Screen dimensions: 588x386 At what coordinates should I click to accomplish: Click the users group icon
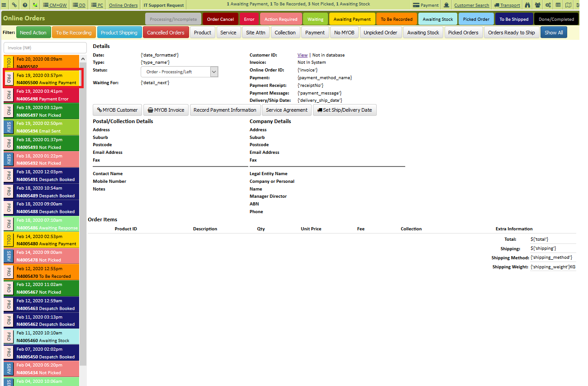coord(537,5)
